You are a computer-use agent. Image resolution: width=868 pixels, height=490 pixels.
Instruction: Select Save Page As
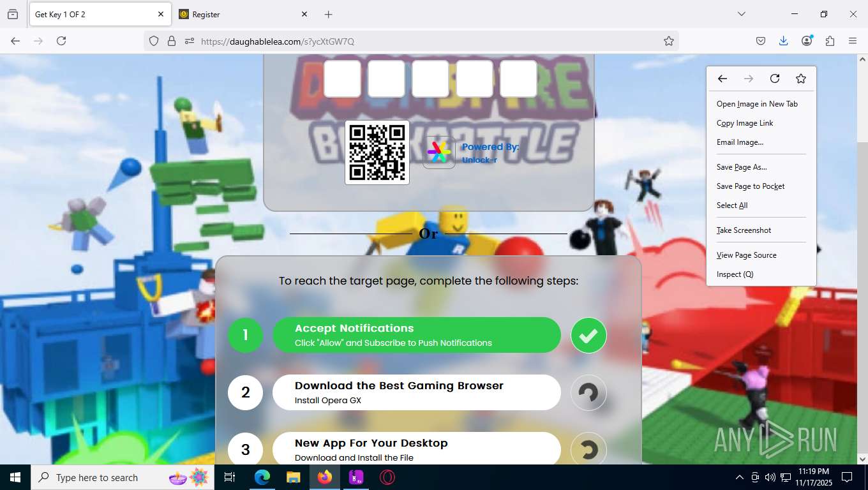[742, 167]
